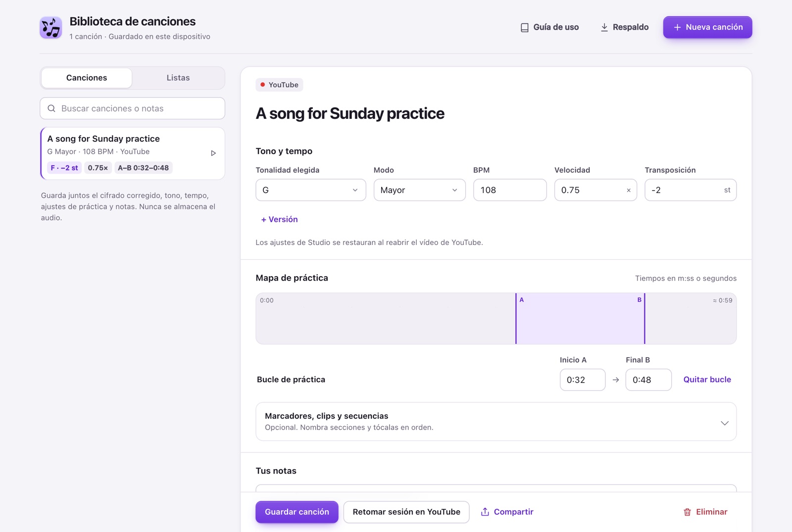Screen dimensions: 792x532
Task: Save with Guardar canción button
Action: click(x=297, y=512)
